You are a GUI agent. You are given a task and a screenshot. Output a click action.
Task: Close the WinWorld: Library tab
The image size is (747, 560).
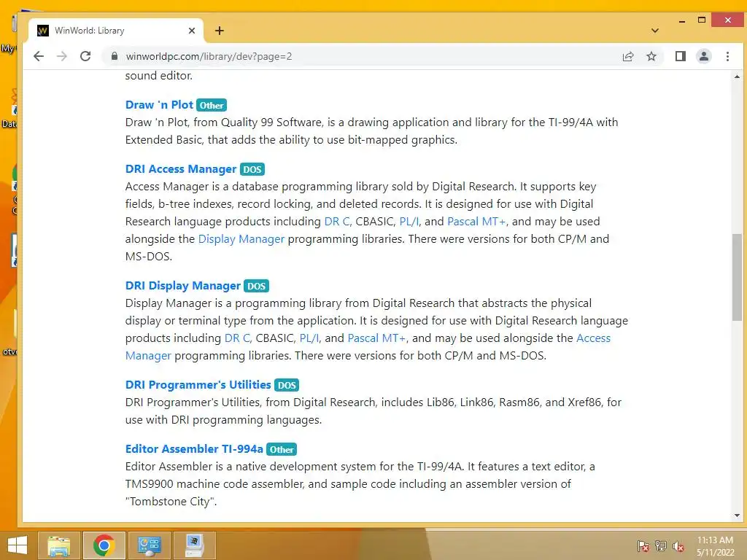tap(192, 31)
